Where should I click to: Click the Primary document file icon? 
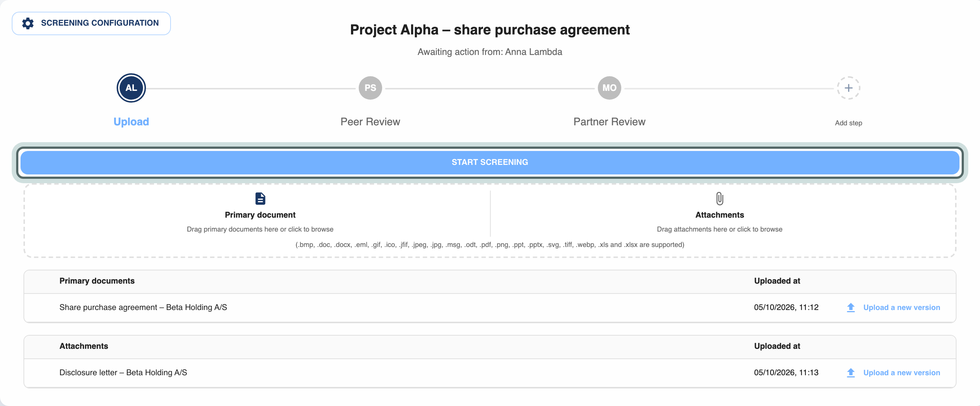(x=260, y=199)
